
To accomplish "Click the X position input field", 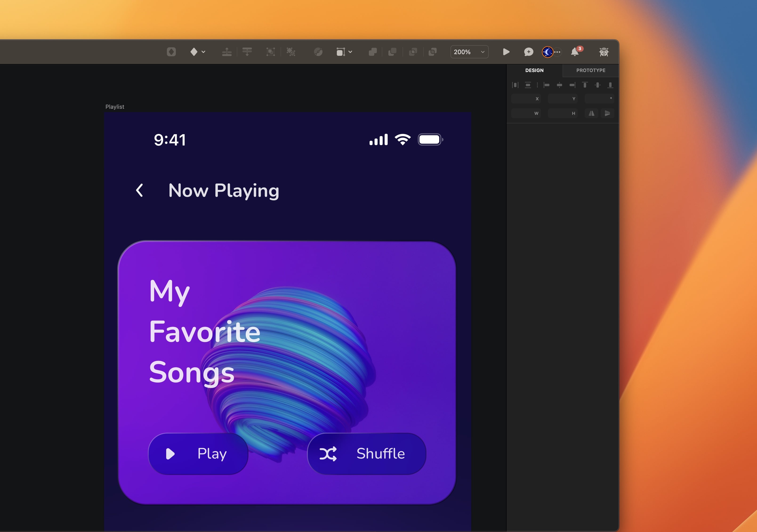I will (x=526, y=99).
